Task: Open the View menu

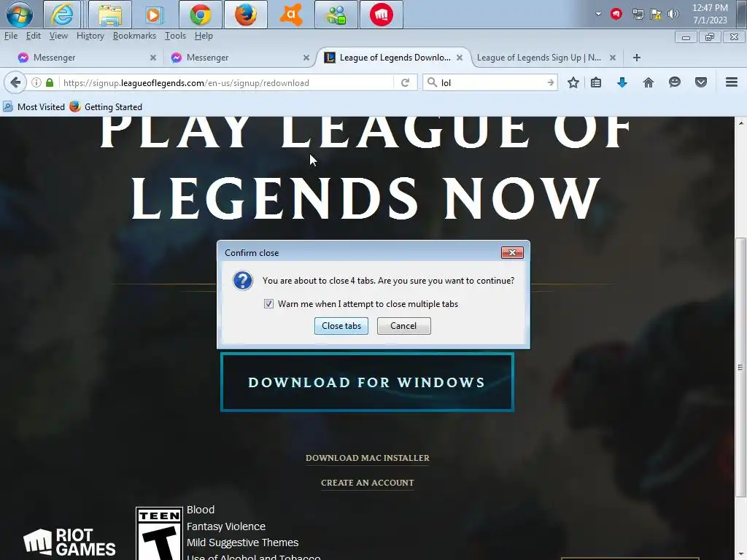Action: click(x=58, y=36)
